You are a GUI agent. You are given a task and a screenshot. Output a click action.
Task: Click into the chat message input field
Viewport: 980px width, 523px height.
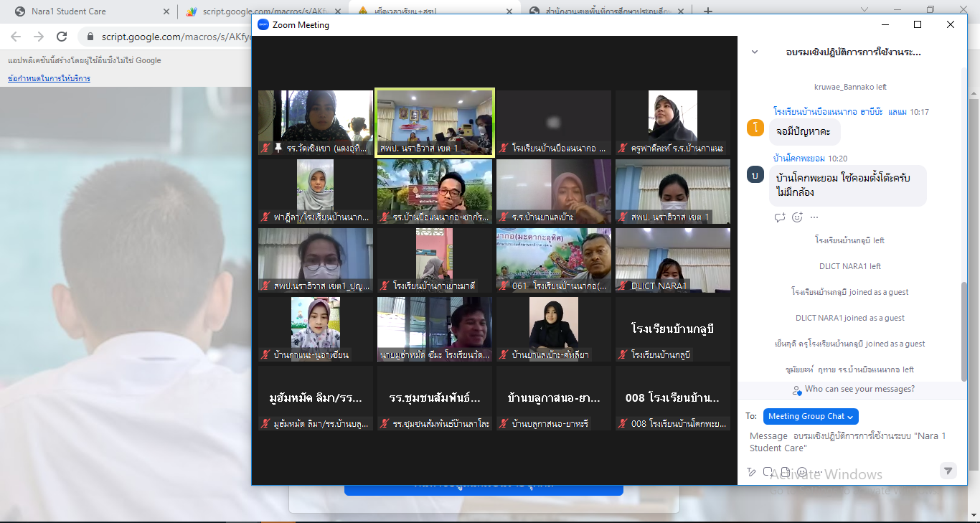click(x=847, y=442)
